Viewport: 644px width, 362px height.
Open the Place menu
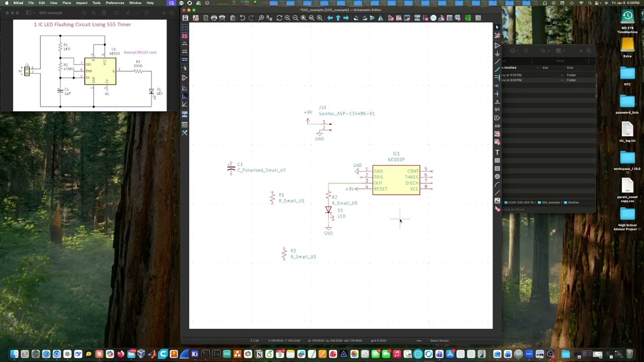(66, 3)
